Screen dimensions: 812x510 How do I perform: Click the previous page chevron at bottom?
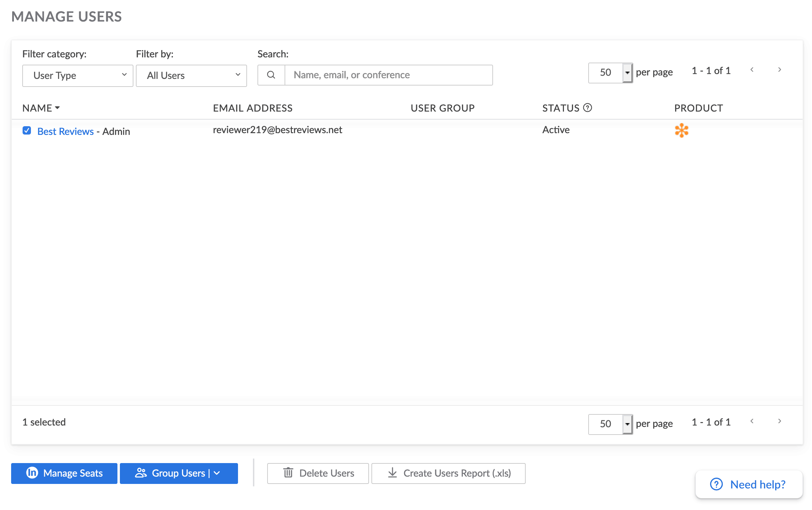[x=752, y=421]
